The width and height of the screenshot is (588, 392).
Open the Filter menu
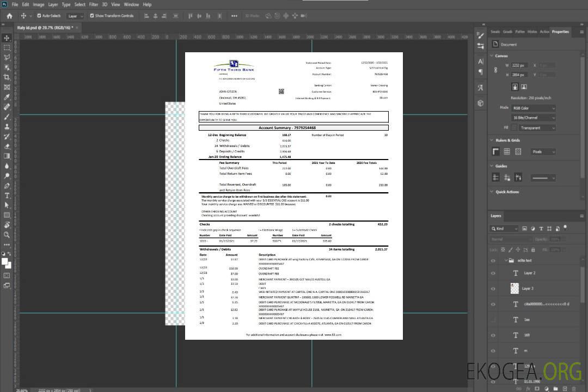[94, 4]
